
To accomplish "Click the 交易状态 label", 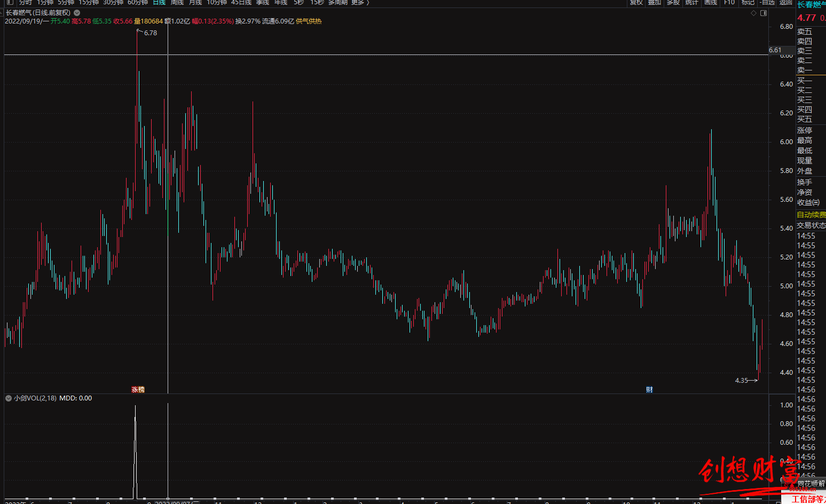I will pos(811,225).
